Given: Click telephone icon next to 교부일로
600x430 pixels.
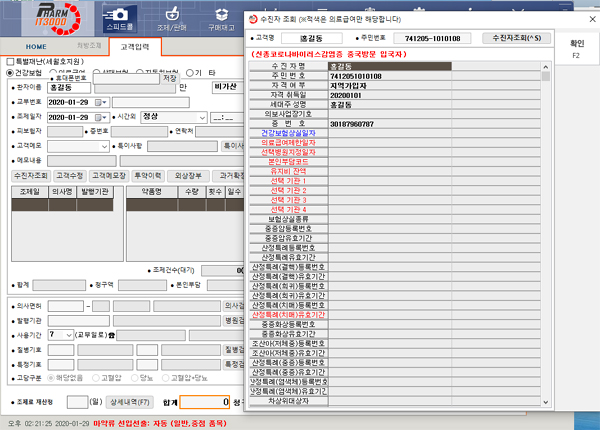Looking at the screenshot, I should [112, 336].
